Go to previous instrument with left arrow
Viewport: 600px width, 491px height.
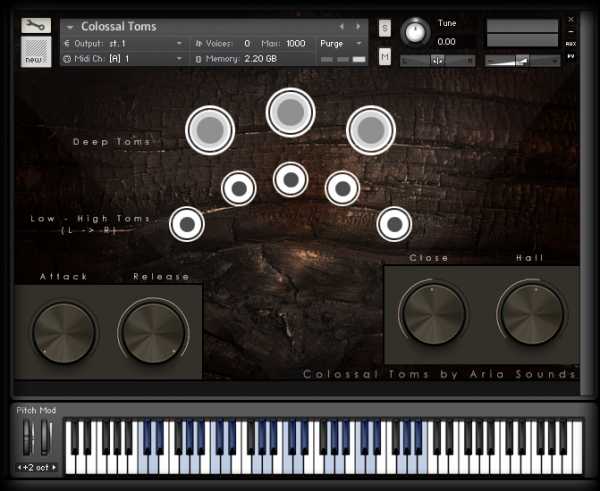[341, 26]
